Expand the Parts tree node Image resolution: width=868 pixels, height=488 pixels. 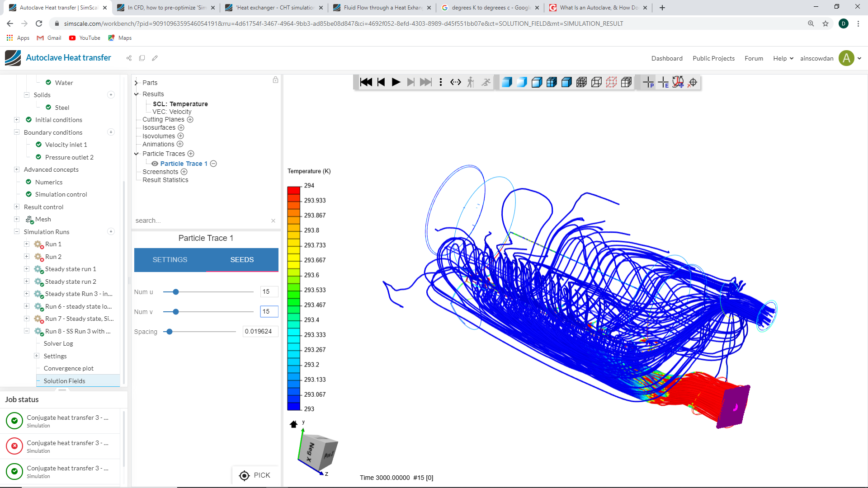pos(136,83)
